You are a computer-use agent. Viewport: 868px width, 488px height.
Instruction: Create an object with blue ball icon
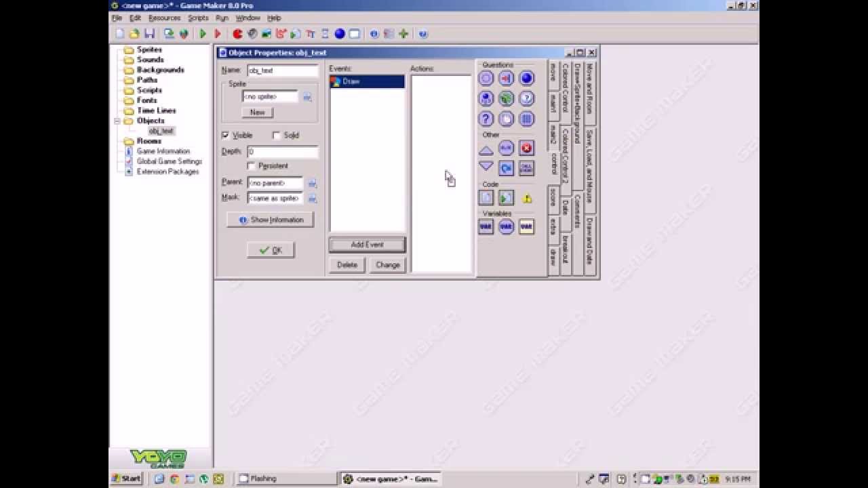point(340,34)
